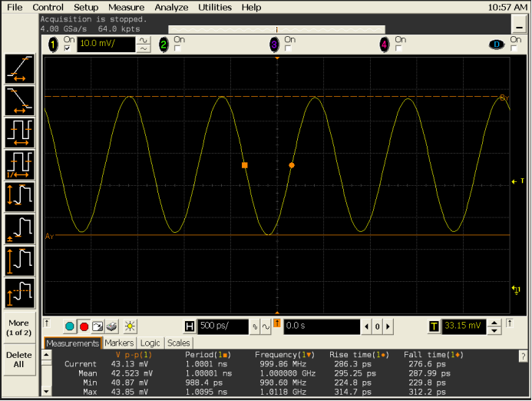Select the peak-to-peak voltage measurement icon
Image resolution: width=532 pixels, height=401 pixels.
click(x=20, y=197)
